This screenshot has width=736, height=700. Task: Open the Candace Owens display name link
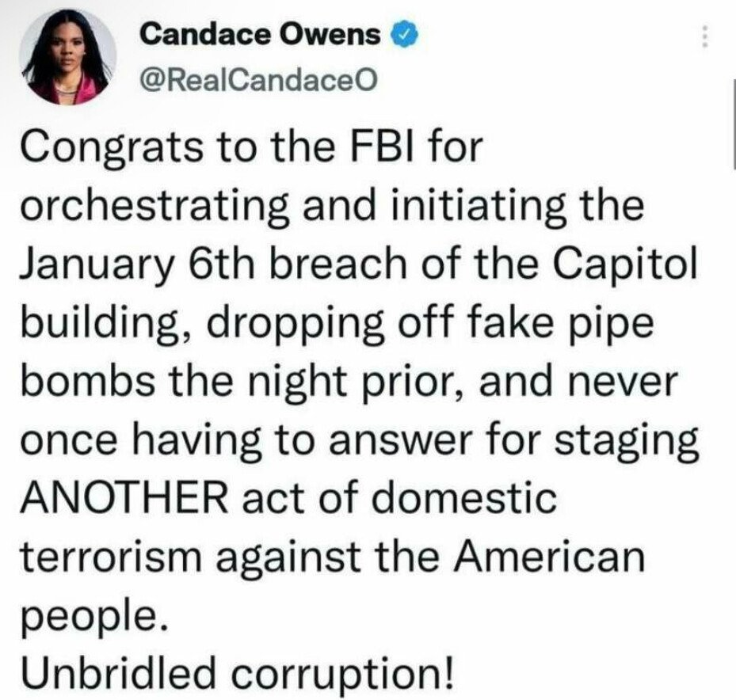click(264, 34)
